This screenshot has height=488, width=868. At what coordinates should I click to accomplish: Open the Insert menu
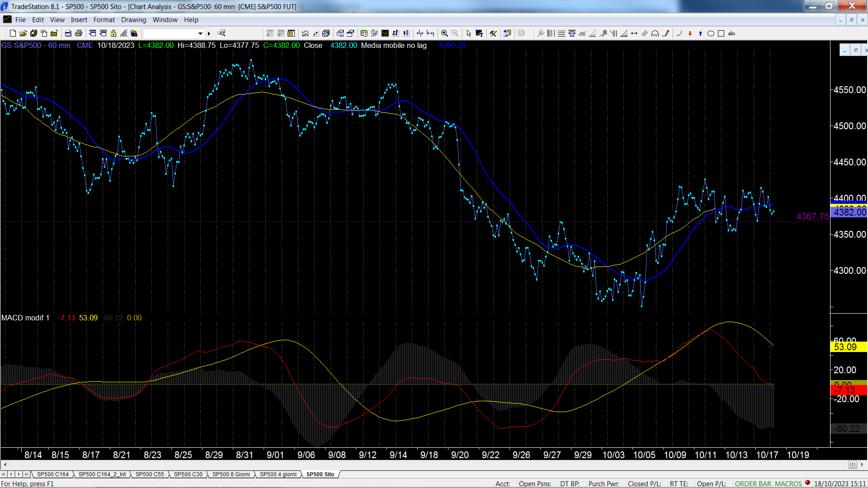click(79, 20)
